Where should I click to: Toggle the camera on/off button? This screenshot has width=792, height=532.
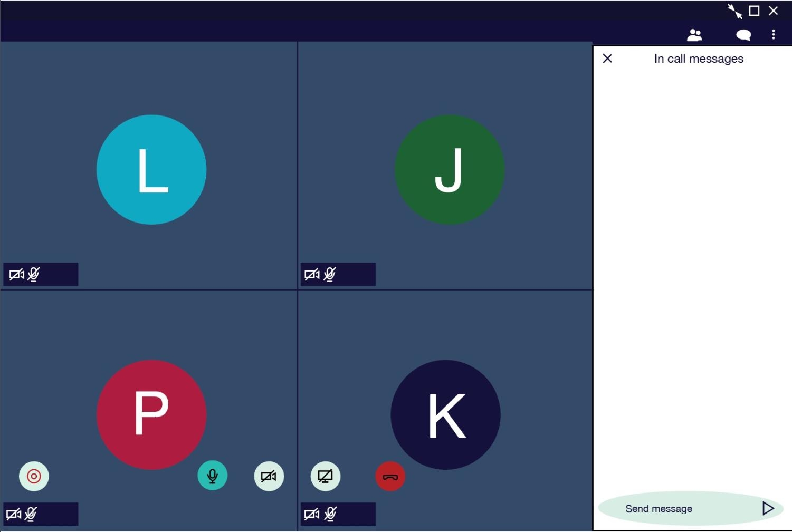(x=269, y=476)
